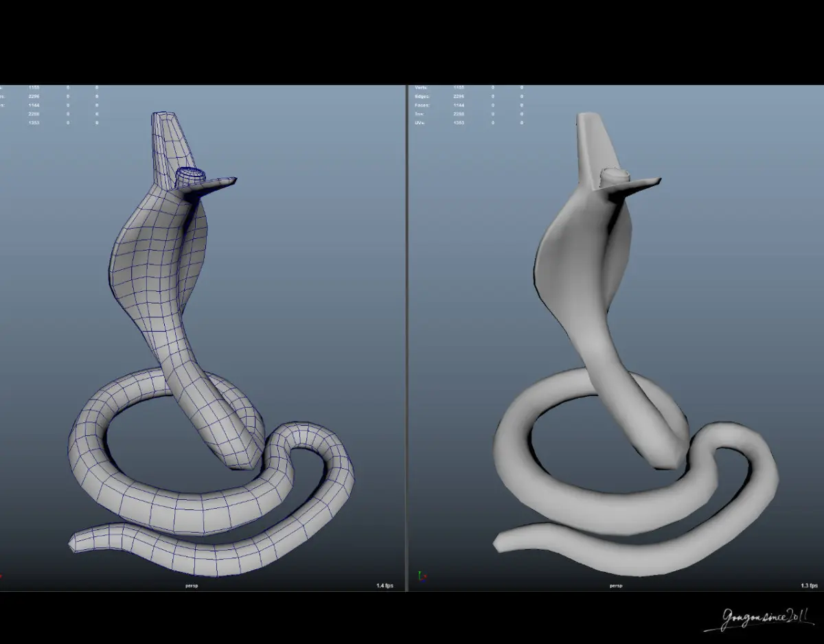
Task: Click the Faces count '1144' in right viewport
Action: 459,105
